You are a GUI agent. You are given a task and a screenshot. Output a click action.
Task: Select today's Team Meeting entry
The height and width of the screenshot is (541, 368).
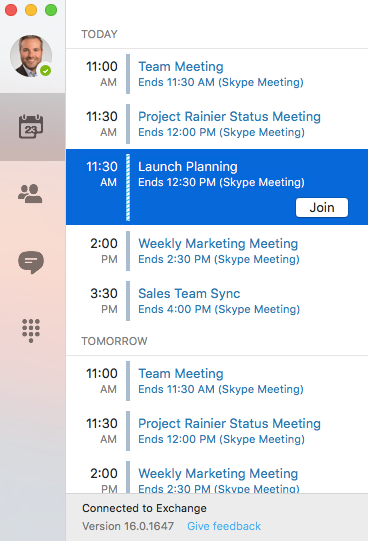pyautogui.click(x=217, y=74)
